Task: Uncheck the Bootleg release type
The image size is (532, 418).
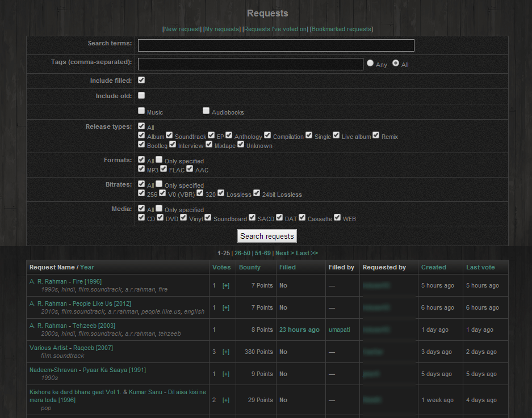Action: (x=141, y=144)
